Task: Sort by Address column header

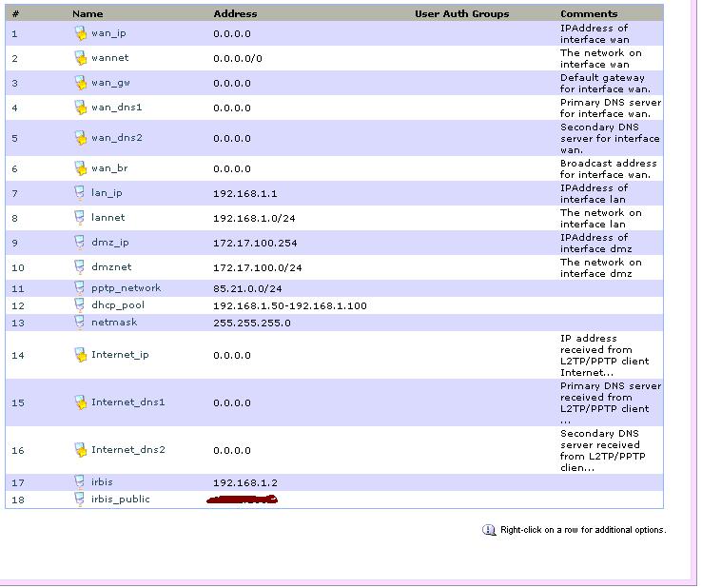Action: click(235, 14)
